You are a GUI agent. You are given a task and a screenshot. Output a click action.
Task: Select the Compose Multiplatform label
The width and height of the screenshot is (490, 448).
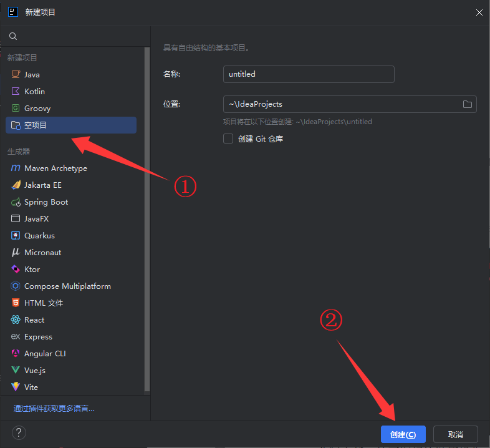[67, 286]
